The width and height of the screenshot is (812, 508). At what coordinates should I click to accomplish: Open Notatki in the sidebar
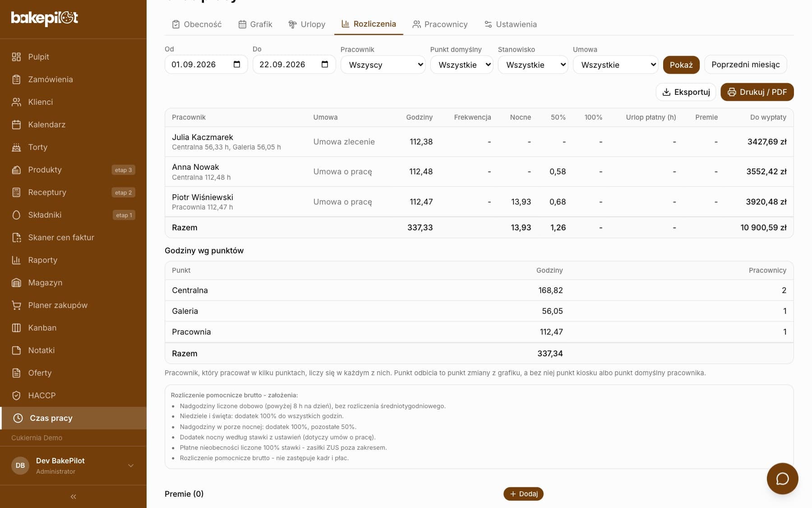(73, 350)
